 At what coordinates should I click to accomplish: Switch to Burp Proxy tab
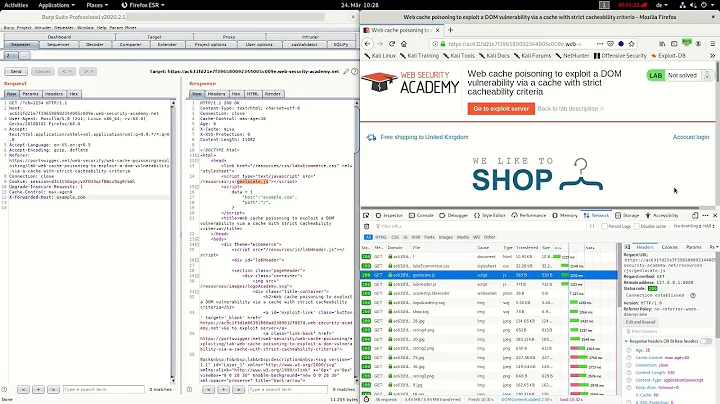click(229, 37)
